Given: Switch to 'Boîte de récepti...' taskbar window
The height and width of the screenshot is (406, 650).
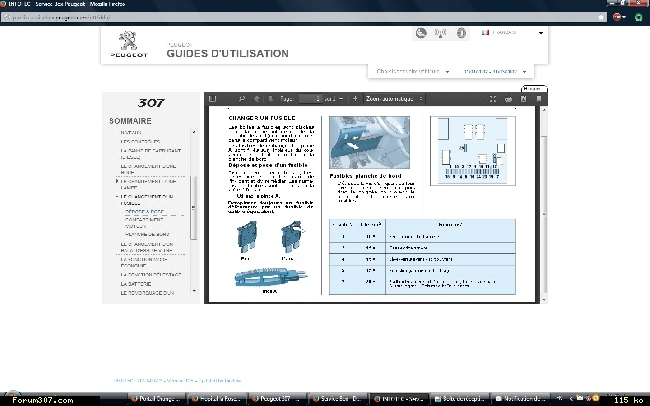Looking at the screenshot, I should [x=458, y=399].
